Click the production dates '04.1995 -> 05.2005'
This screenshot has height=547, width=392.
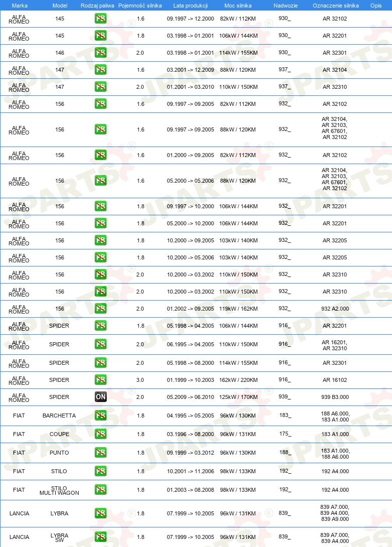pos(190,416)
